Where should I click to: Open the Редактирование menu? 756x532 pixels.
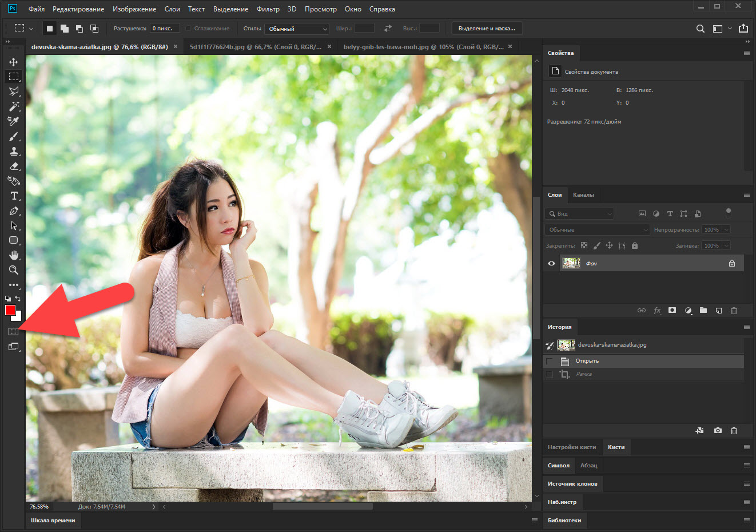(78, 9)
